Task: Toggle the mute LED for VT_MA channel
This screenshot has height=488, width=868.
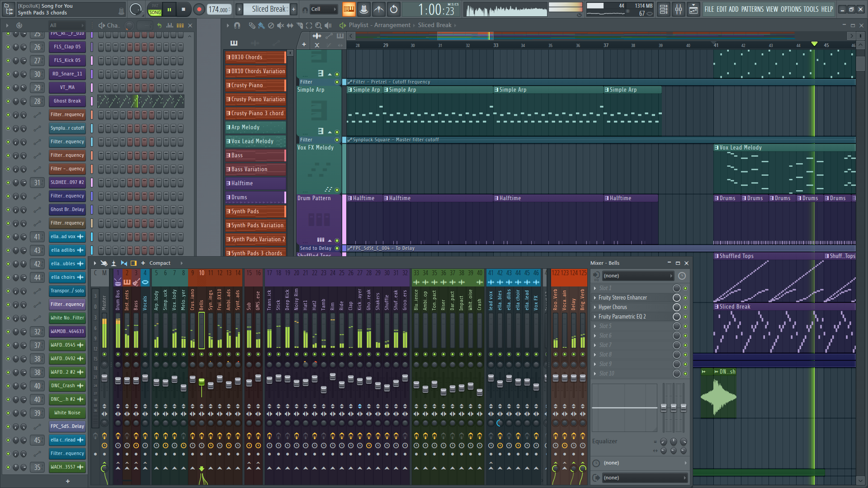Action: 8,88
